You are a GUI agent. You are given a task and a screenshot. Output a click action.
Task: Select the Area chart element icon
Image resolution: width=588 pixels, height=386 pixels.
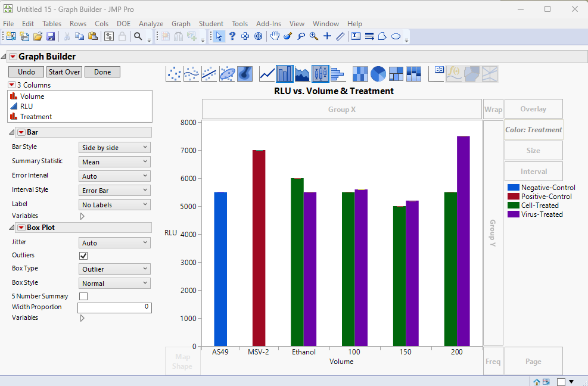tap(302, 74)
